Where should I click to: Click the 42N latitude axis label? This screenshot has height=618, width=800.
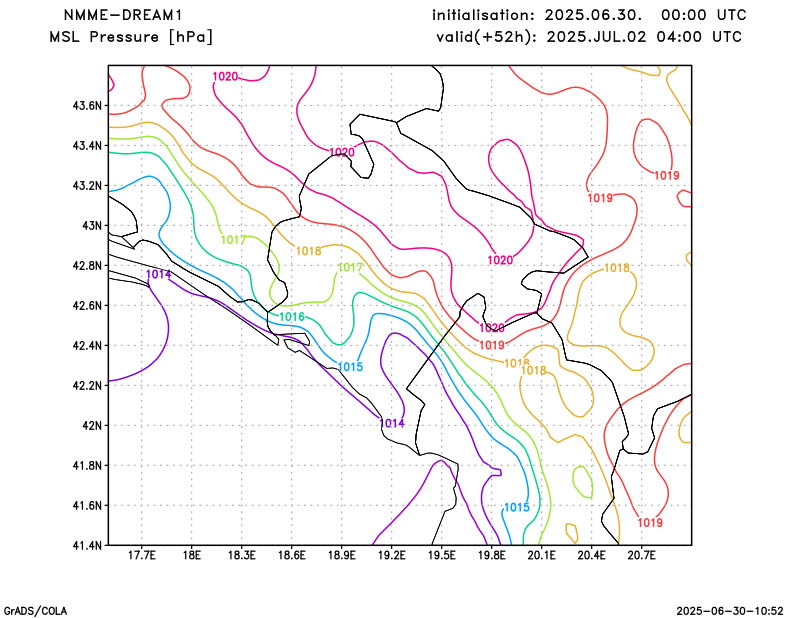[x=92, y=426]
